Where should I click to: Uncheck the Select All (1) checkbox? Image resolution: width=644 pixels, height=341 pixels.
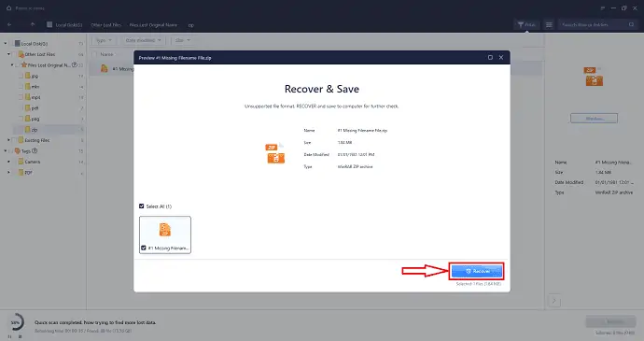[141, 206]
